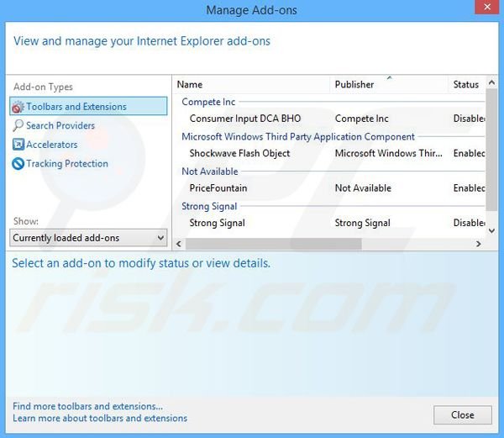This screenshot has height=438, width=504.
Task: Open Learn more about toolbars and extensions
Action: [x=100, y=418]
